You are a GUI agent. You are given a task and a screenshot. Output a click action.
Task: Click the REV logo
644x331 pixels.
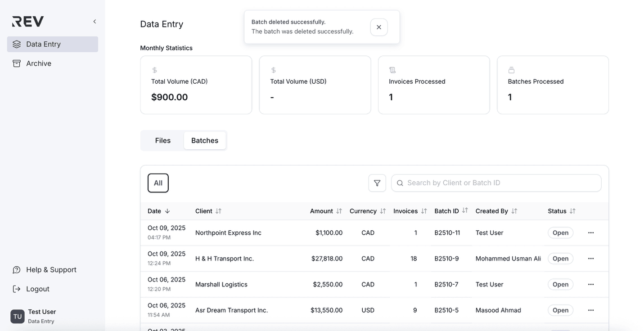pyautogui.click(x=28, y=22)
